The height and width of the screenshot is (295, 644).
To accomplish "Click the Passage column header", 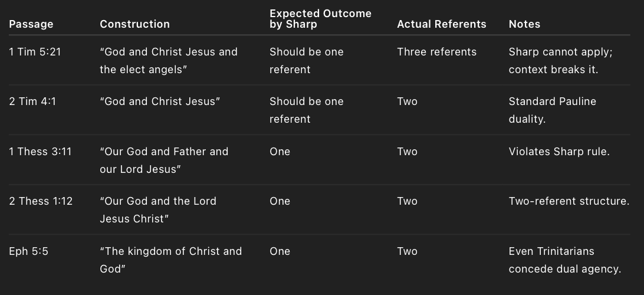I will click(x=31, y=24).
